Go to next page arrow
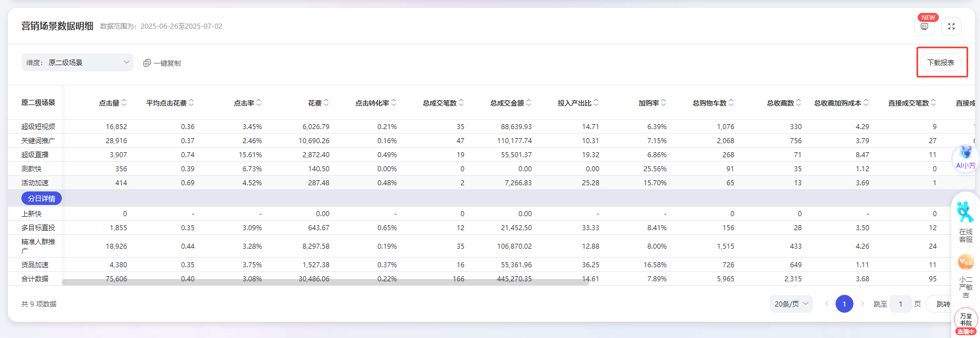 coord(862,304)
